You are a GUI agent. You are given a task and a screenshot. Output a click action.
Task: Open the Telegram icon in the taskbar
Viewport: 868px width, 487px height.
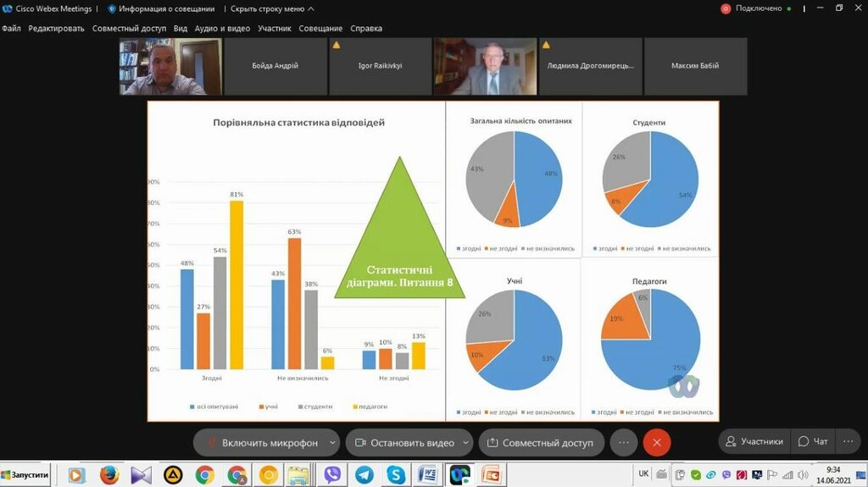click(x=364, y=475)
